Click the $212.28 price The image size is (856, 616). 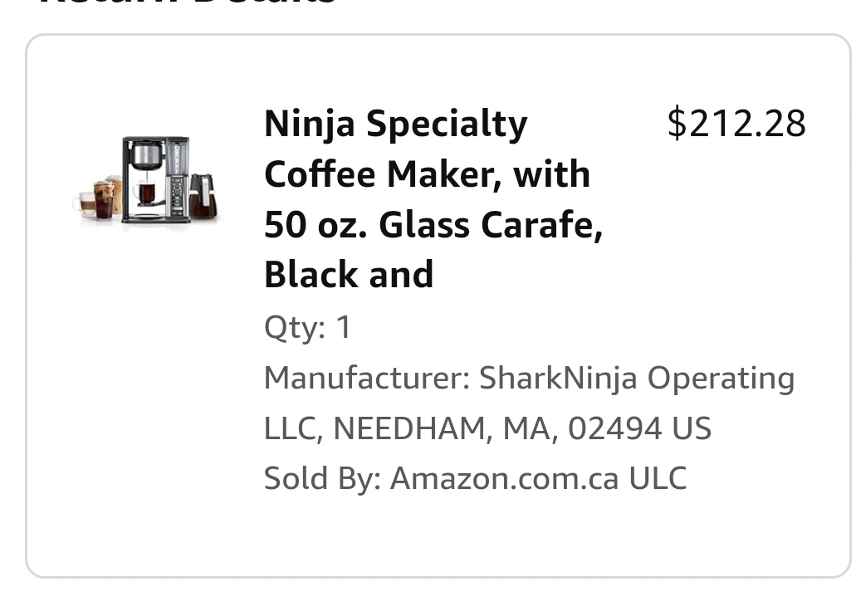point(736,124)
